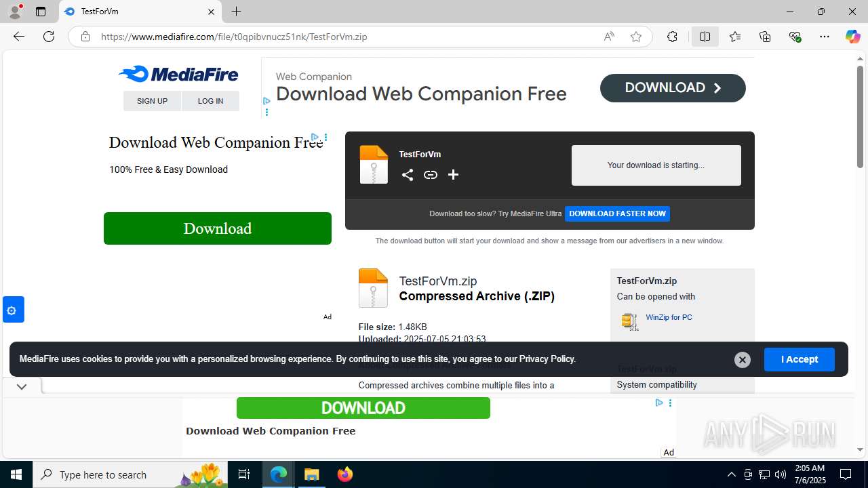Click the SIGN UP button
The height and width of the screenshot is (488, 868).
(152, 101)
